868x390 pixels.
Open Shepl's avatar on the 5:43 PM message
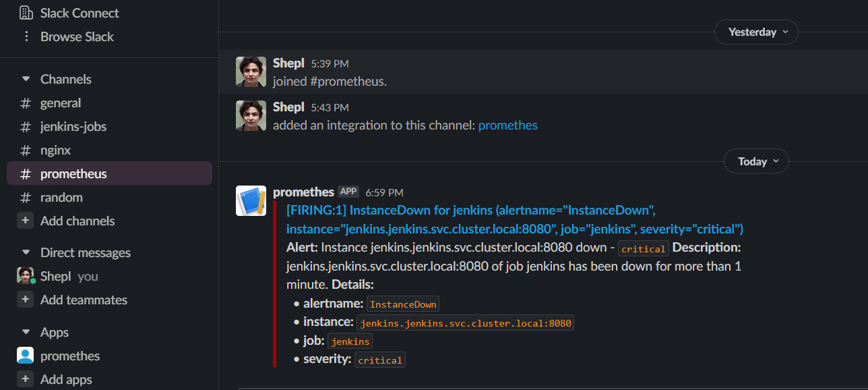[251, 115]
